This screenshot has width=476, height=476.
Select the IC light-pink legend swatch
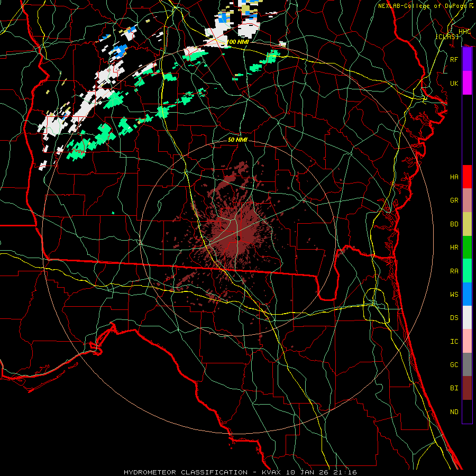pos(467,341)
